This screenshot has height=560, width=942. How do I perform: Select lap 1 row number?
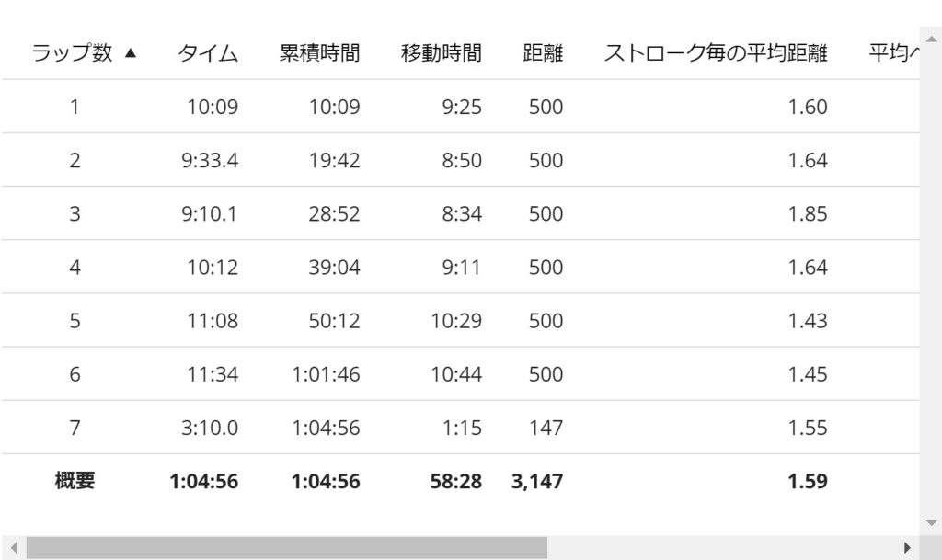(75, 107)
